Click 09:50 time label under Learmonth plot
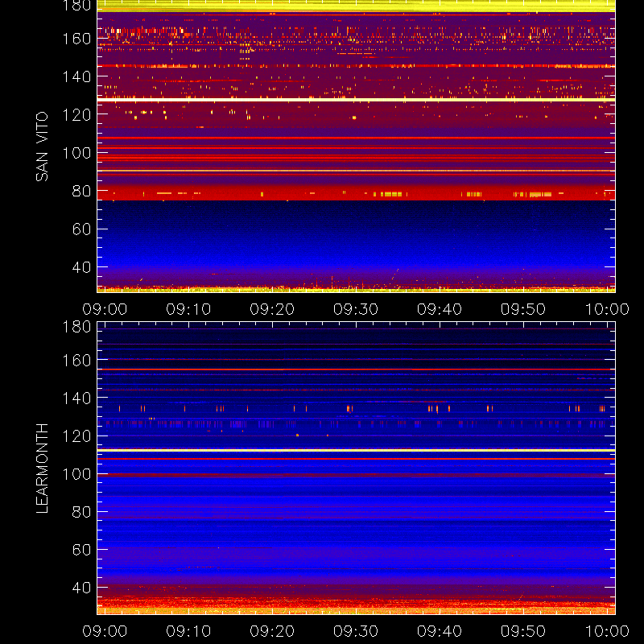The height and width of the screenshot is (644, 644). coord(523,631)
